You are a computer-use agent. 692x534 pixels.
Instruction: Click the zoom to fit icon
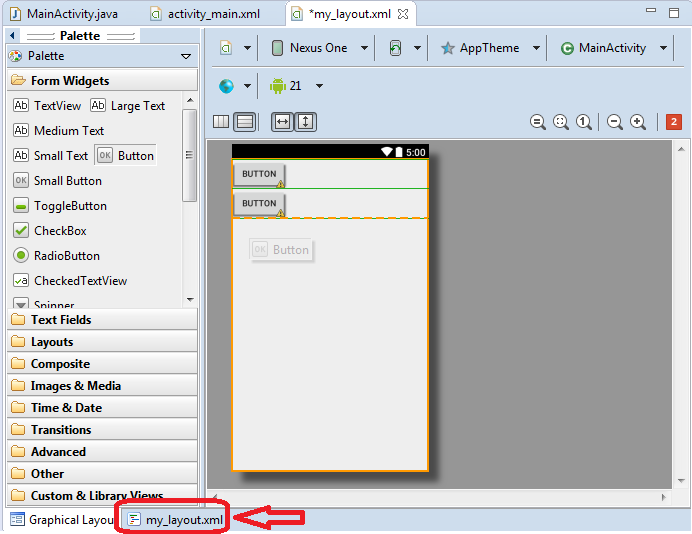point(561,122)
